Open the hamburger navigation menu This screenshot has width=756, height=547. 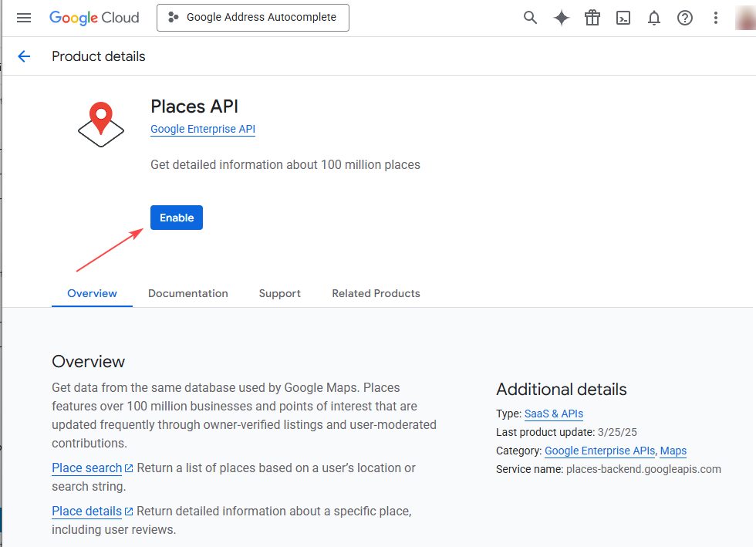(24, 18)
